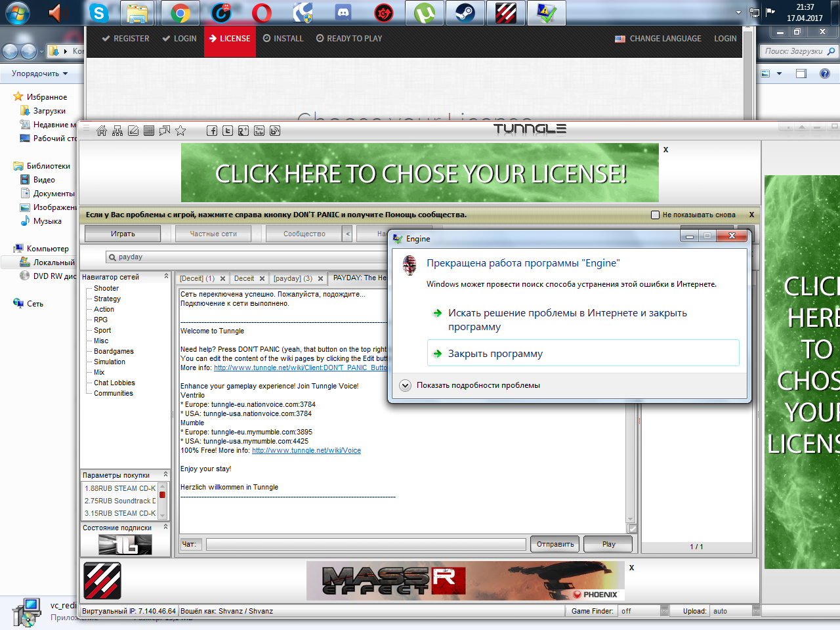Open the Upload speed dropdown

[755, 611]
